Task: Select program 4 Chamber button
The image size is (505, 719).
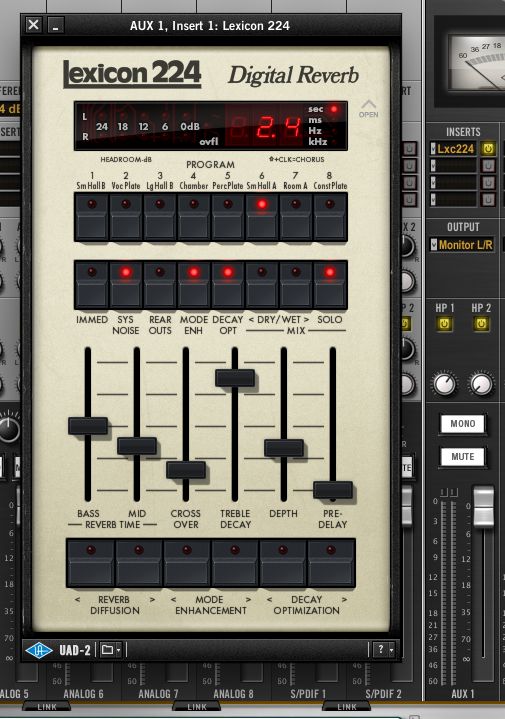Action: (x=194, y=217)
